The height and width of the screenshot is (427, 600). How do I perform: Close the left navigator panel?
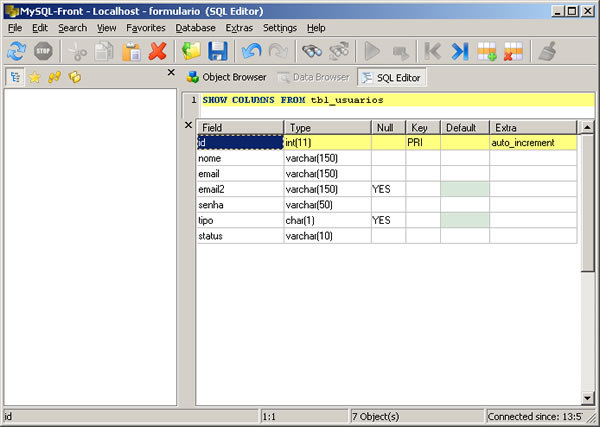[x=171, y=72]
